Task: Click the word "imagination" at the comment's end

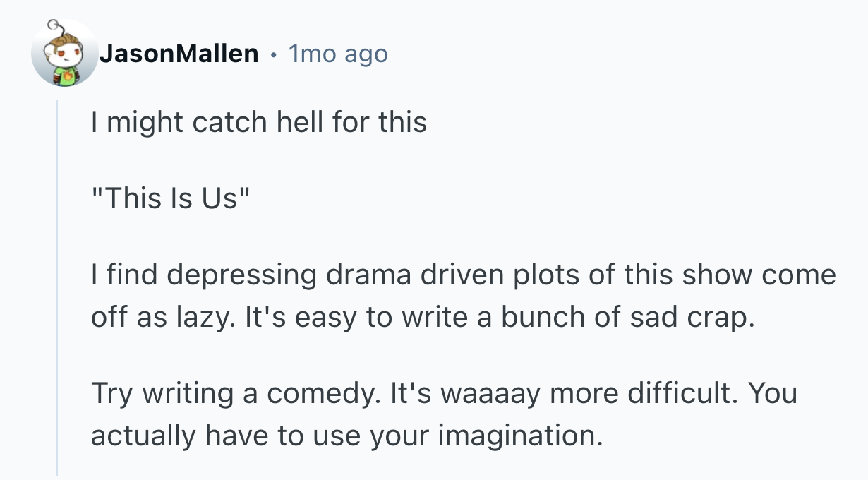Action: click(519, 436)
